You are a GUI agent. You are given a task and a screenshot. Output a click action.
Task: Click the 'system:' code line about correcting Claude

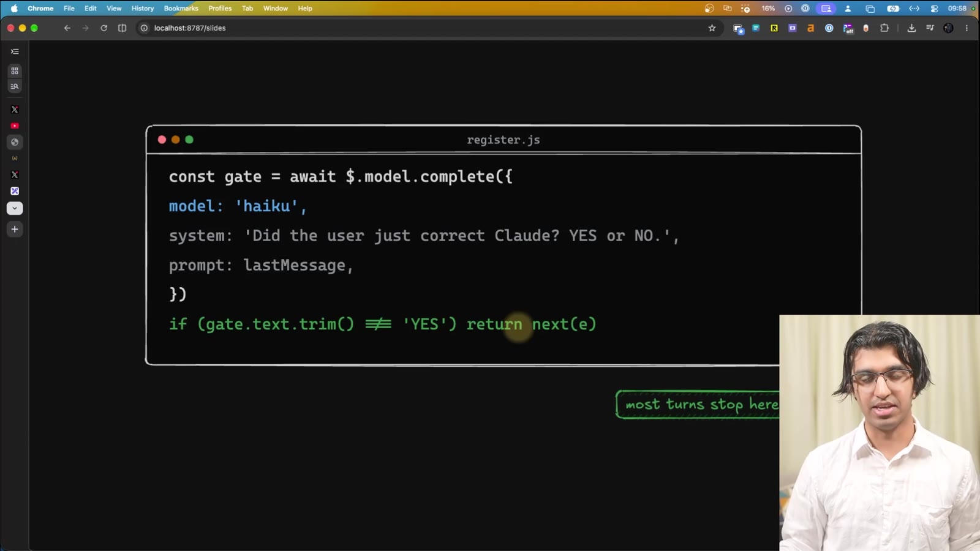point(424,236)
